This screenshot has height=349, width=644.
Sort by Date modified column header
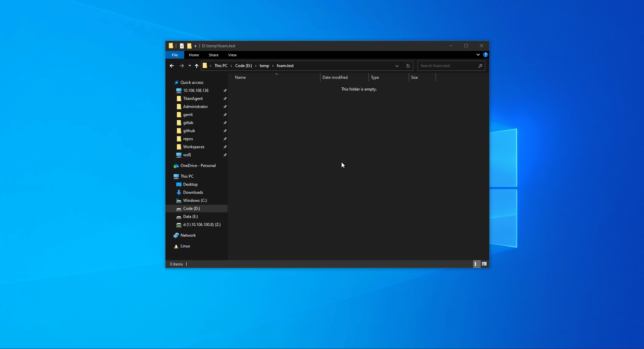point(344,77)
